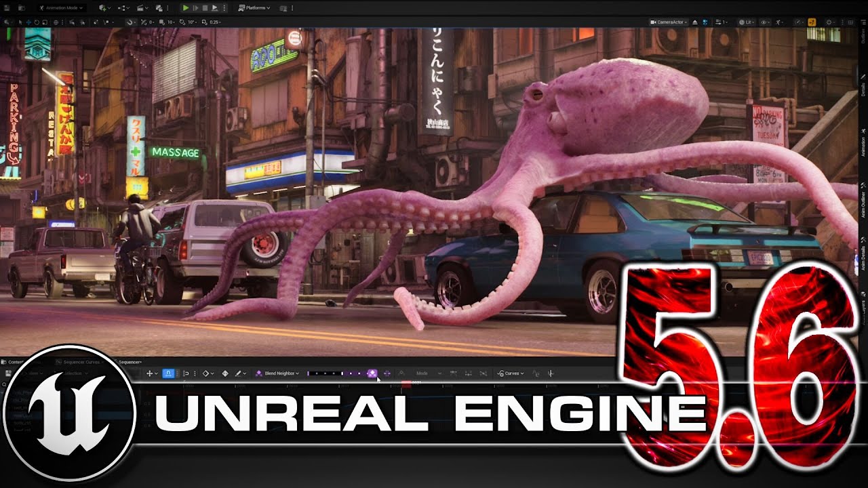
Task: Select the Translate move tool
Action: click(30, 22)
